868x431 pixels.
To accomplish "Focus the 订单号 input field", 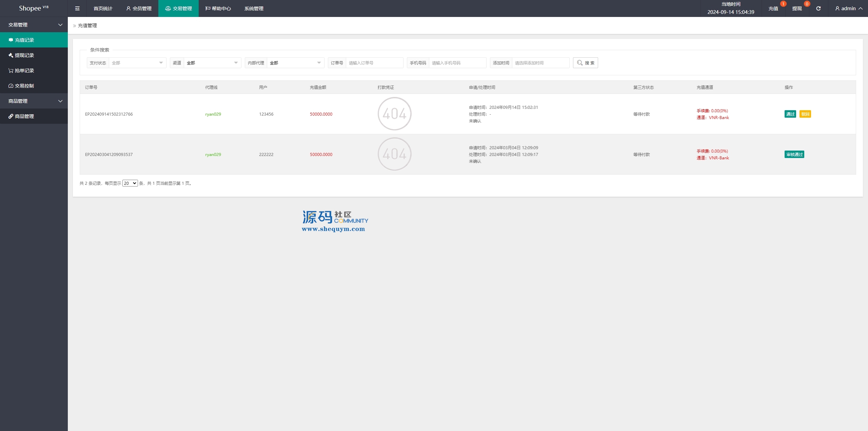I will coord(374,63).
